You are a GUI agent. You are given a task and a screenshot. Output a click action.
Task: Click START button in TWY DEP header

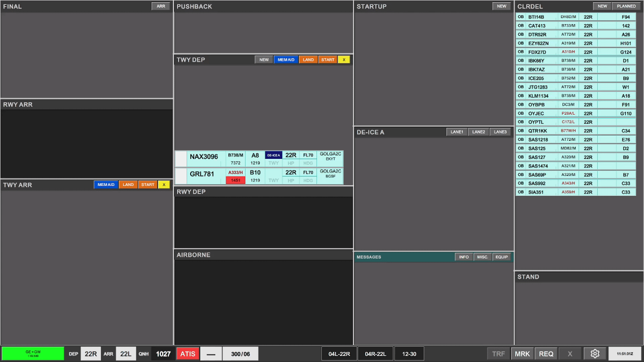click(328, 60)
